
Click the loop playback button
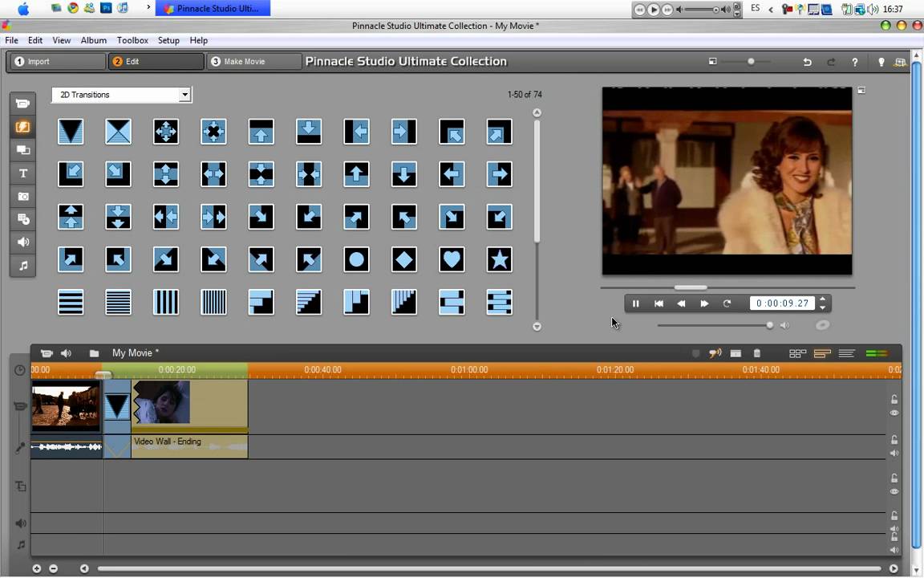(x=727, y=303)
